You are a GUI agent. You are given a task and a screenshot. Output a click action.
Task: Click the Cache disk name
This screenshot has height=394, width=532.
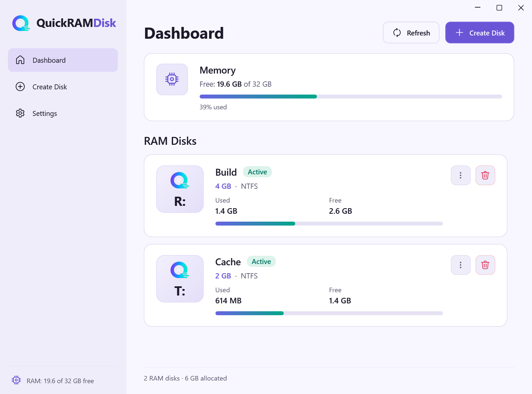(228, 262)
